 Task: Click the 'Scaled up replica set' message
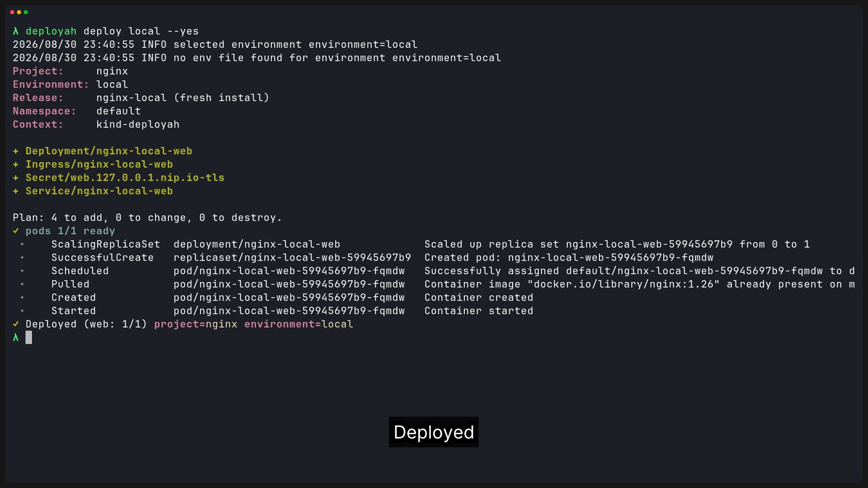617,244
